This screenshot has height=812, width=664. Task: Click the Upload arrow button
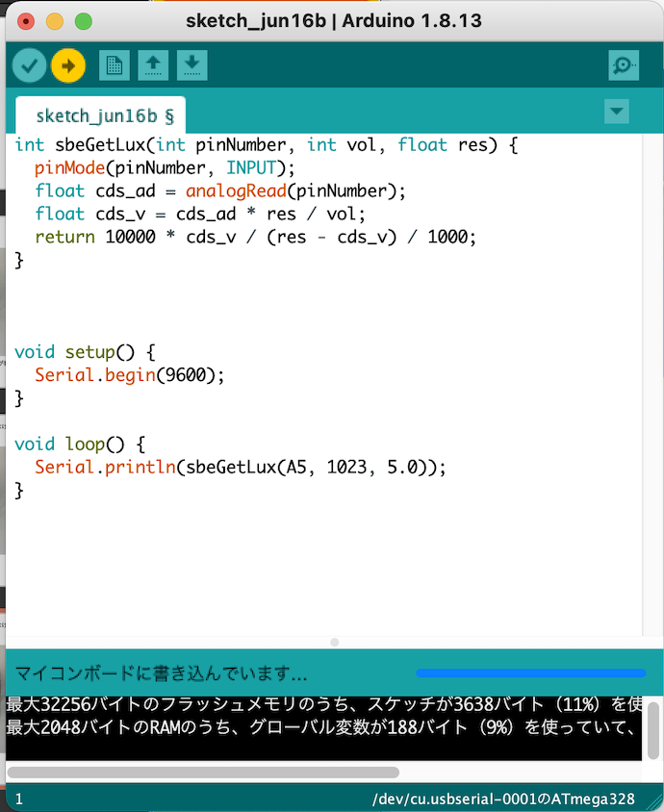coord(68,65)
